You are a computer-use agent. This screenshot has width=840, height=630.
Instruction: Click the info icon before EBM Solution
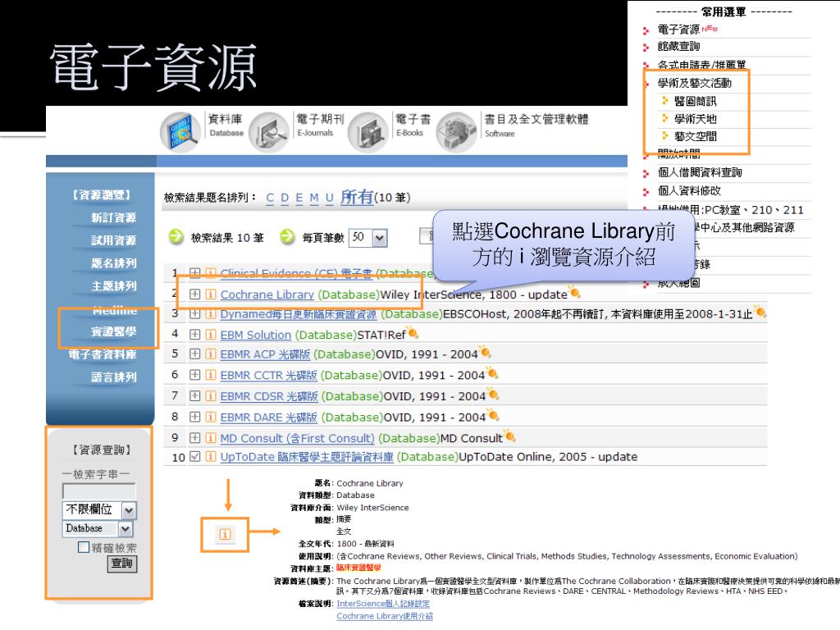pos(211,335)
